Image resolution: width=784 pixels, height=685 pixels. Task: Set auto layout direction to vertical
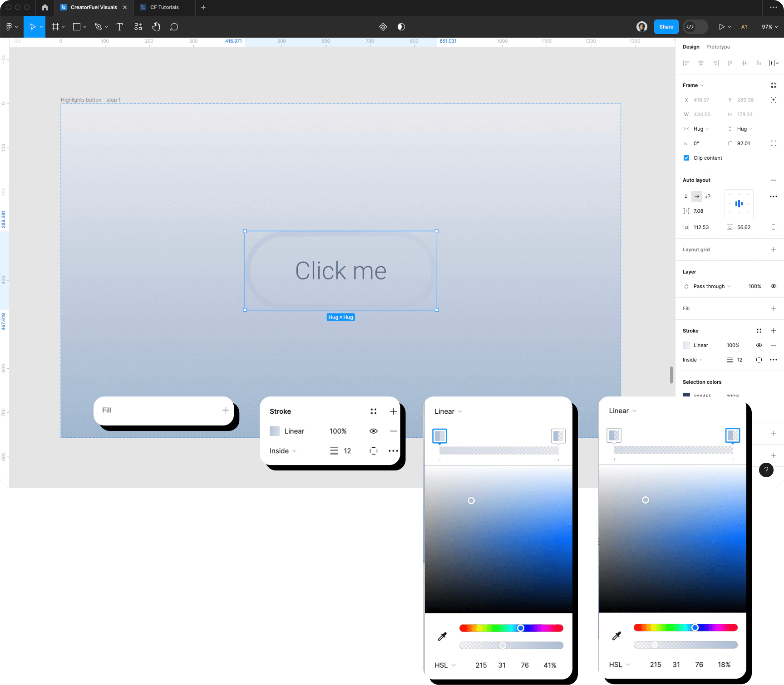point(686,196)
